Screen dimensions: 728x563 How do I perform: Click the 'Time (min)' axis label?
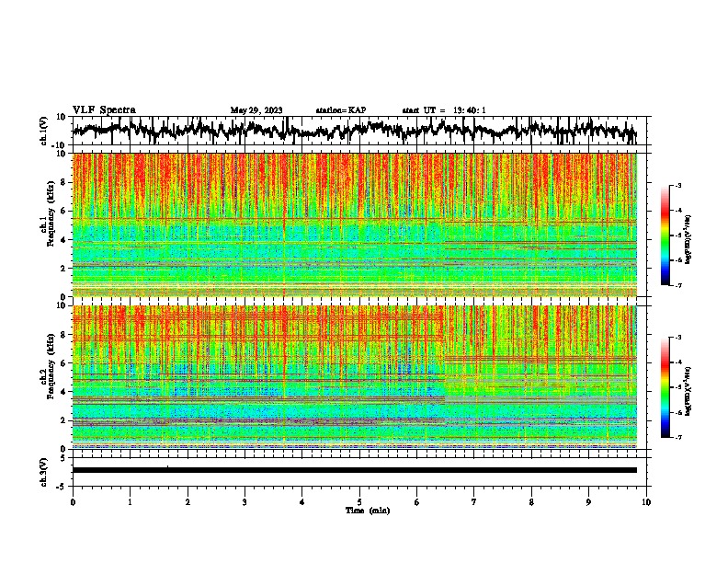[368, 511]
